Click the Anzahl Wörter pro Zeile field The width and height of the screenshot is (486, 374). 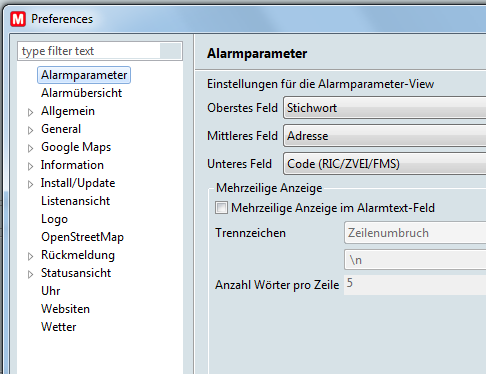(415, 285)
